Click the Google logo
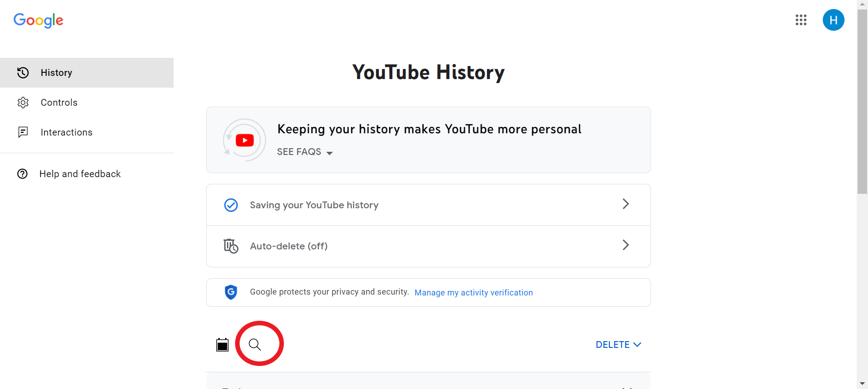The width and height of the screenshot is (868, 389). click(38, 20)
